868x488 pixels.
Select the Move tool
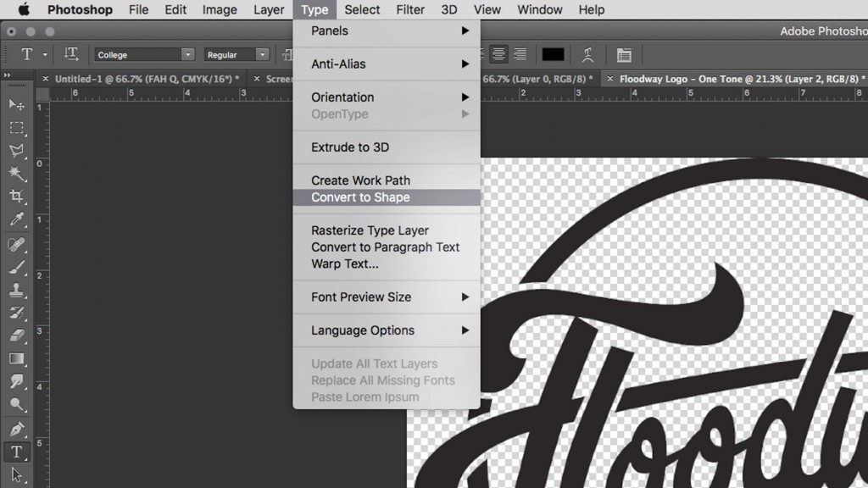pyautogui.click(x=17, y=104)
